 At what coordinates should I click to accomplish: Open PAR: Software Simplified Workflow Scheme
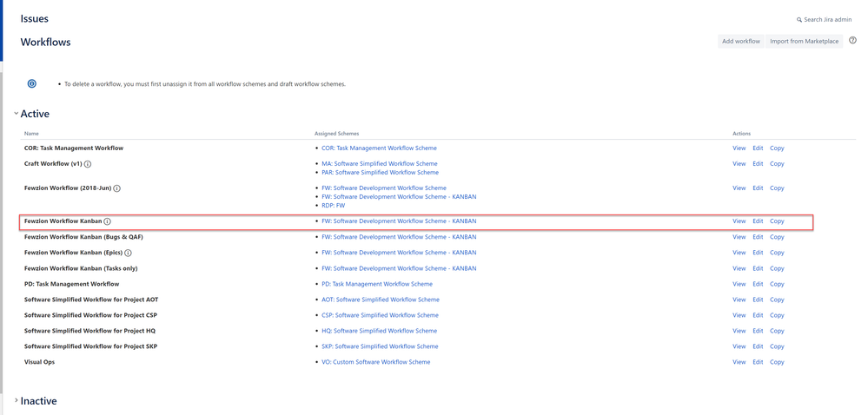click(380, 173)
